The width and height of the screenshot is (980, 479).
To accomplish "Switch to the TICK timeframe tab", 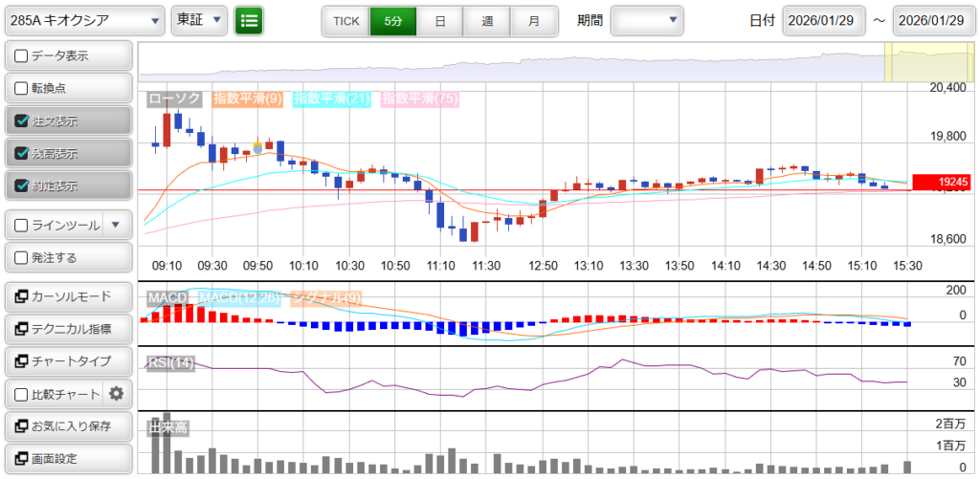I will click(345, 20).
